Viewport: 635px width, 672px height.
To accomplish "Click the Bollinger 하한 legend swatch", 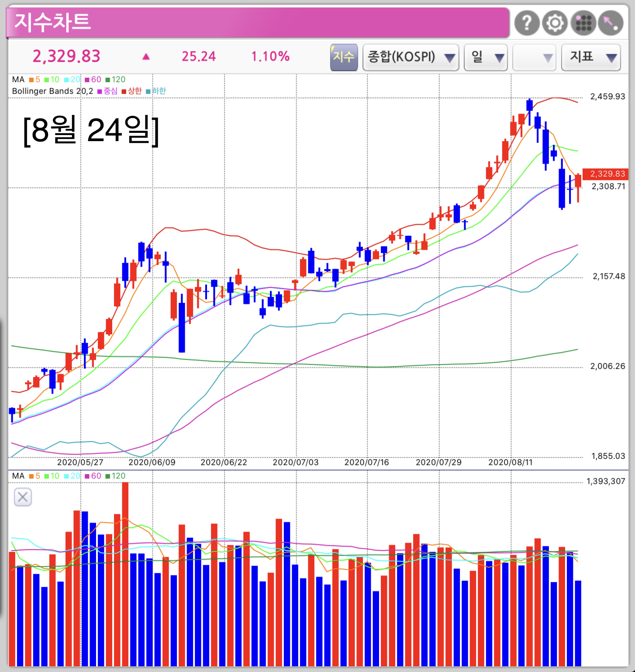I will coord(148,91).
